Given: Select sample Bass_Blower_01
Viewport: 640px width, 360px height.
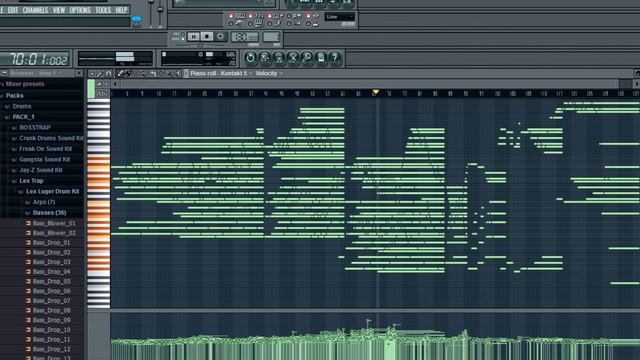Looking at the screenshot, I should coord(54,223).
